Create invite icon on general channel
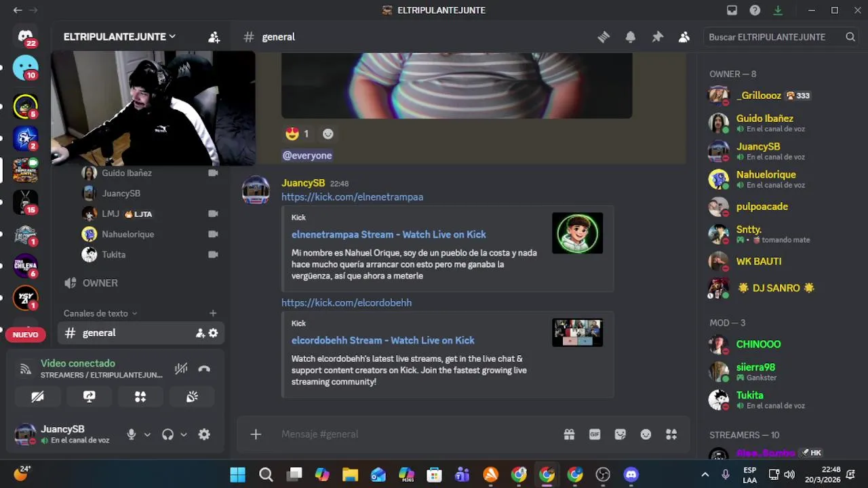Viewport: 868px width, 488px height. (200, 333)
